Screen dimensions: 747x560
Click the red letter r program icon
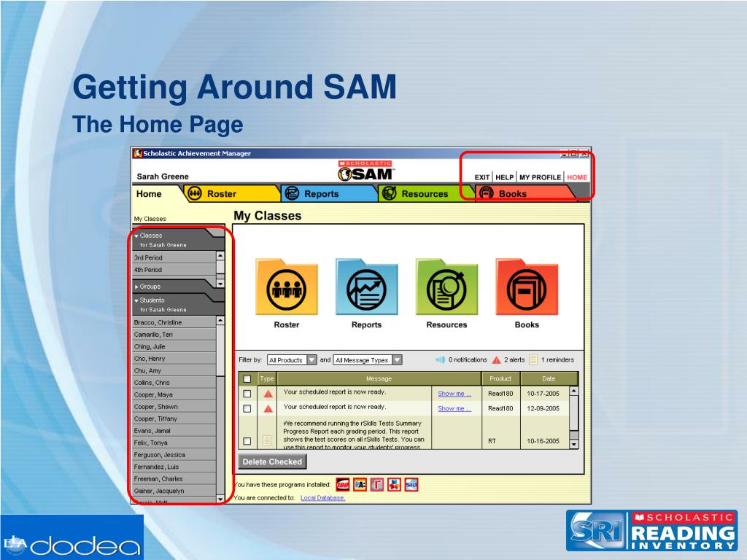(x=377, y=485)
